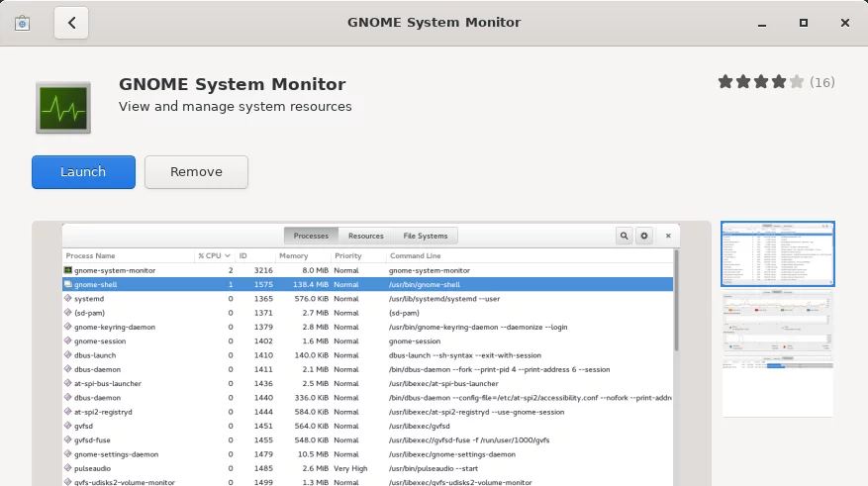The image size is (868, 486).
Task: Select the highlighted gnome-shell row
Action: tap(367, 284)
